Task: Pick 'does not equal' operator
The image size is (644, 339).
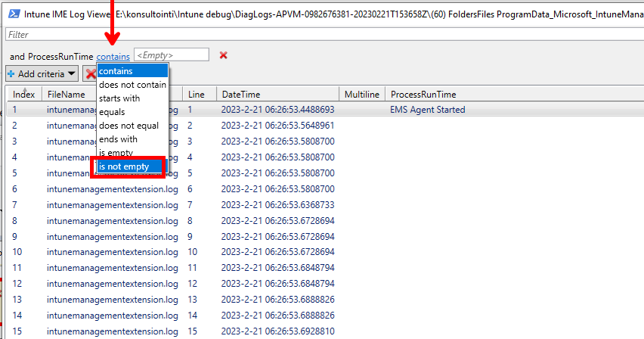Action: (133, 126)
